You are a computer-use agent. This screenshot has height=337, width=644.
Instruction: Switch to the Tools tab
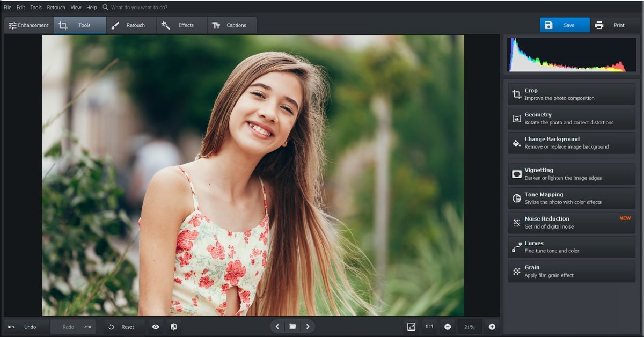pyautogui.click(x=80, y=25)
